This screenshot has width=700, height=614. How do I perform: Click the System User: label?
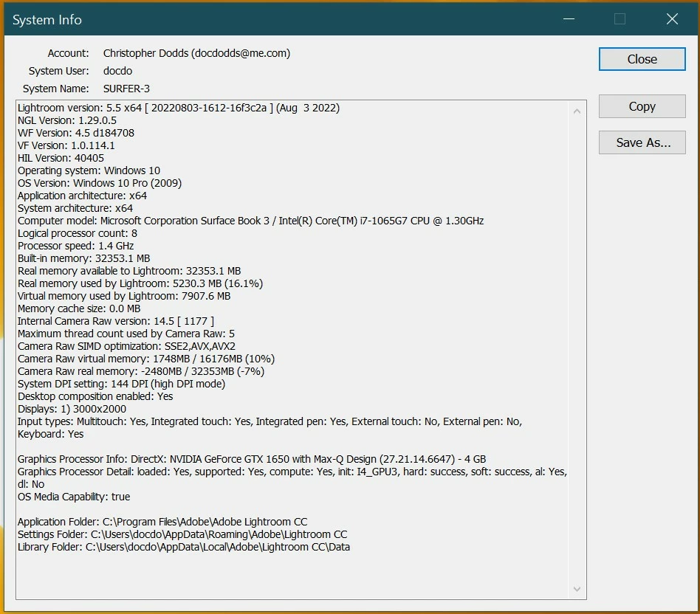tap(59, 71)
